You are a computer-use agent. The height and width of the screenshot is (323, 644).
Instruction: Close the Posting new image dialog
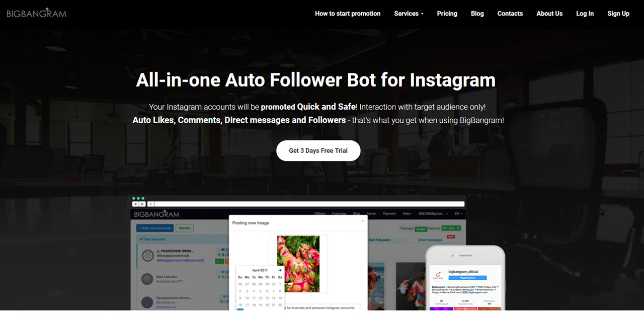click(x=362, y=220)
